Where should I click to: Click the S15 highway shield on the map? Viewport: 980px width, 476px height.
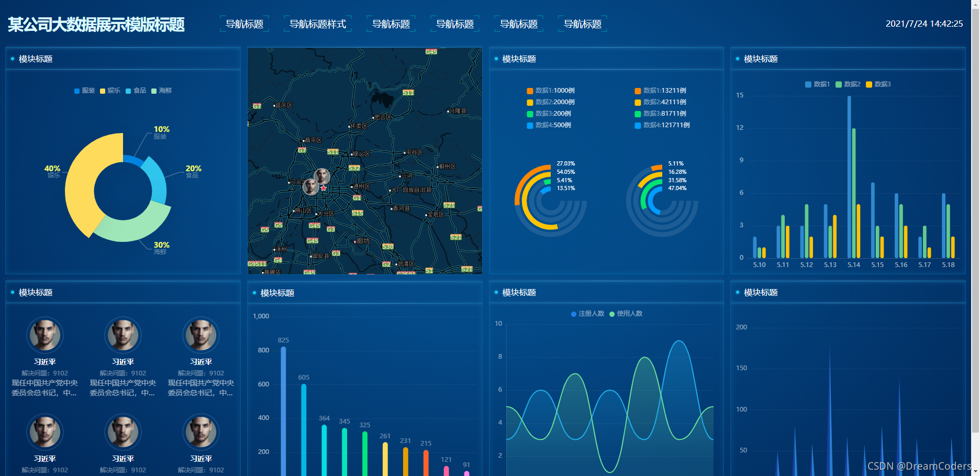point(358,213)
